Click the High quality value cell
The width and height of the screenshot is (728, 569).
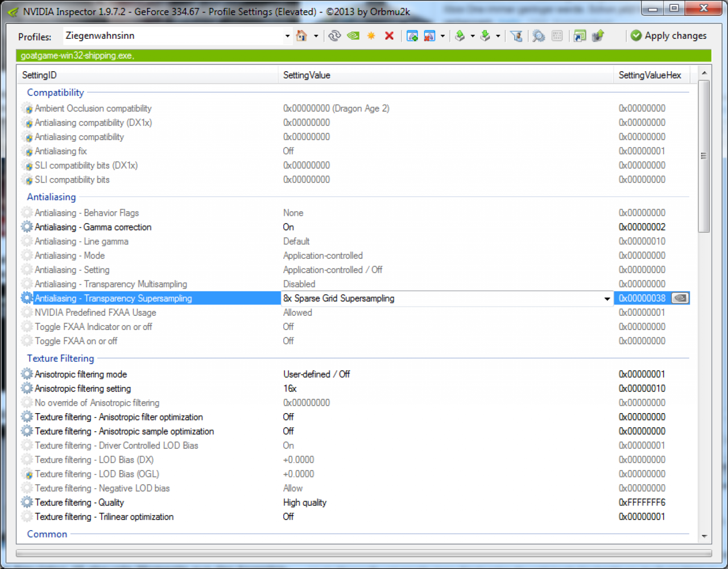click(305, 502)
